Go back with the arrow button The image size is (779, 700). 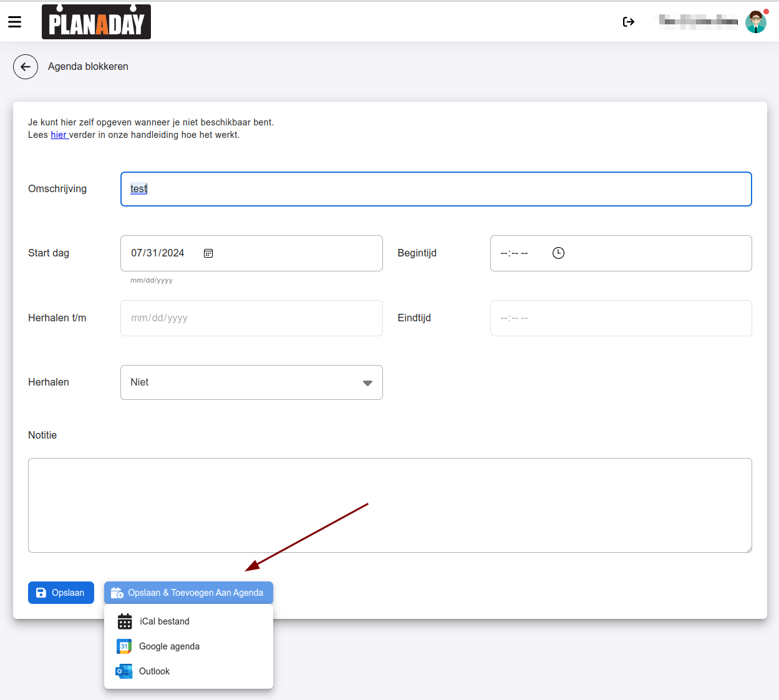pyautogui.click(x=26, y=67)
